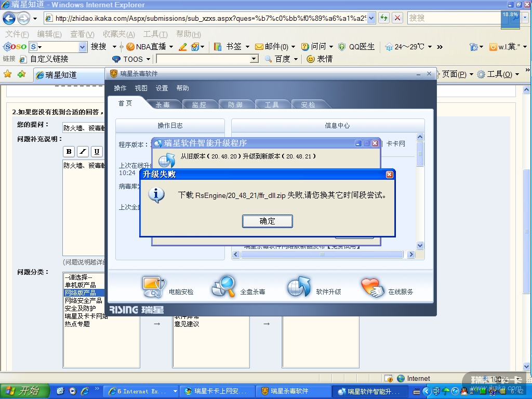Switch to 瑞星卡卡上网安 taskbar item
The image size is (532, 399).
[217, 391]
